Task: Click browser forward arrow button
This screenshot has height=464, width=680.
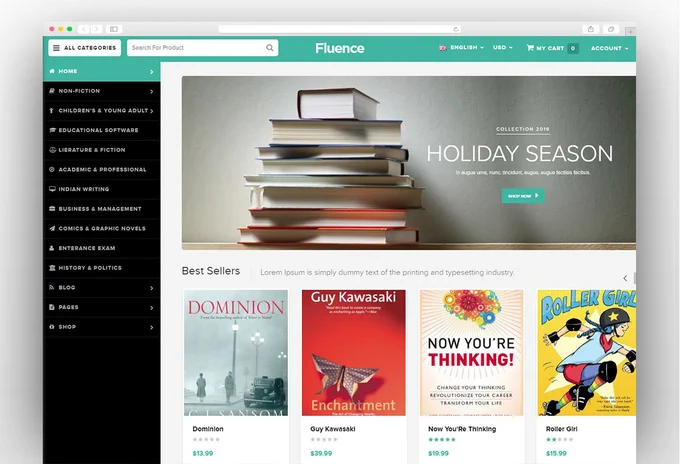Action: pyautogui.click(x=96, y=29)
